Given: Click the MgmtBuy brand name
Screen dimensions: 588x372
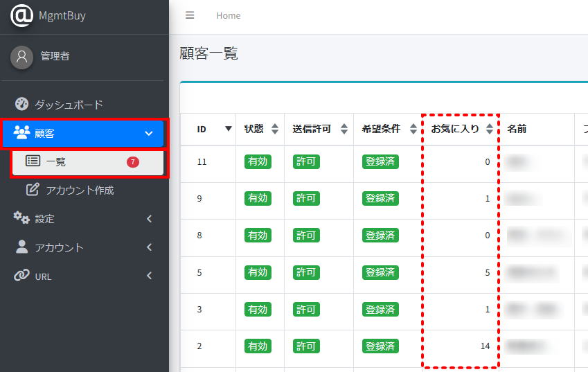Looking at the screenshot, I should pos(62,16).
